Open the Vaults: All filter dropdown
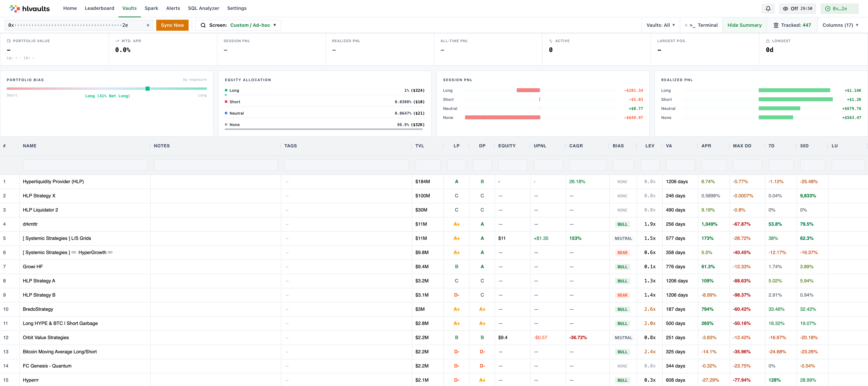 (660, 25)
